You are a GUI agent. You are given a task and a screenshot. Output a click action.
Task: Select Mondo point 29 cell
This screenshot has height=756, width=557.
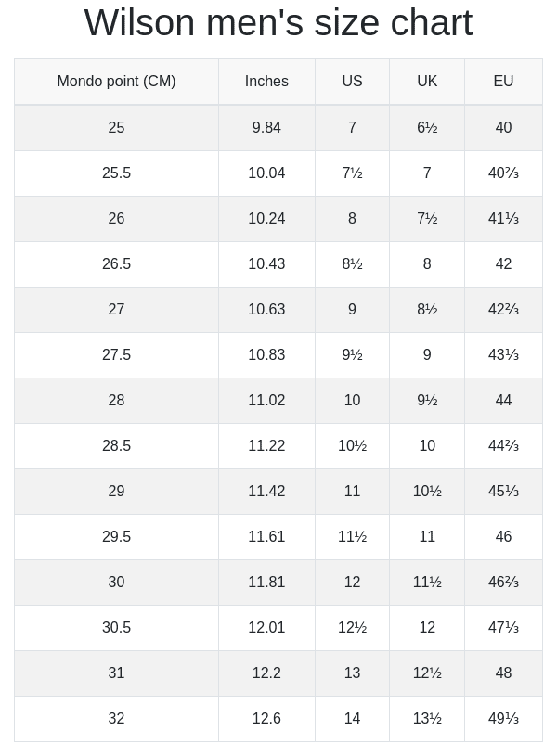pyautogui.click(x=116, y=491)
